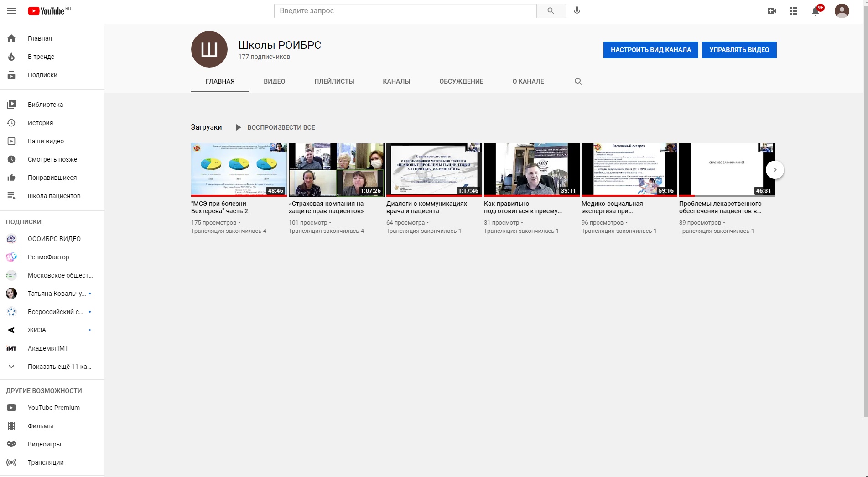
Task: Go to YouTube home via logo
Action: coord(46,11)
